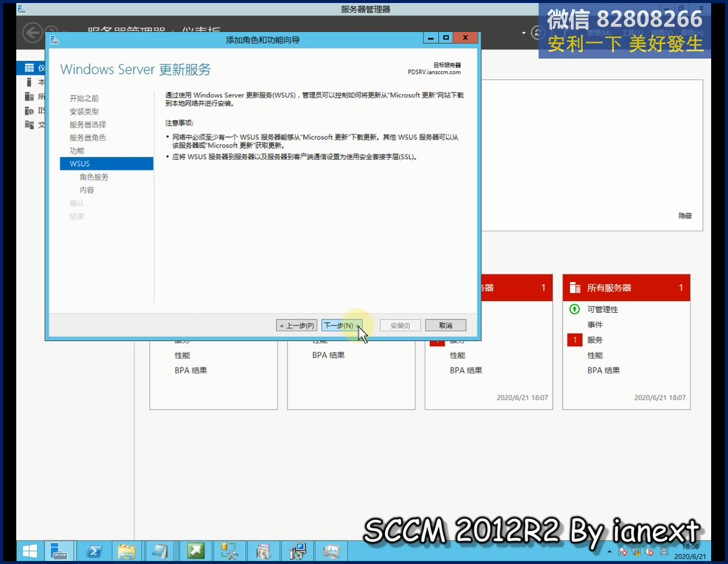Image resolution: width=728 pixels, height=564 pixels.
Task: Click the greyed-out 安装(I) button
Action: click(x=400, y=325)
